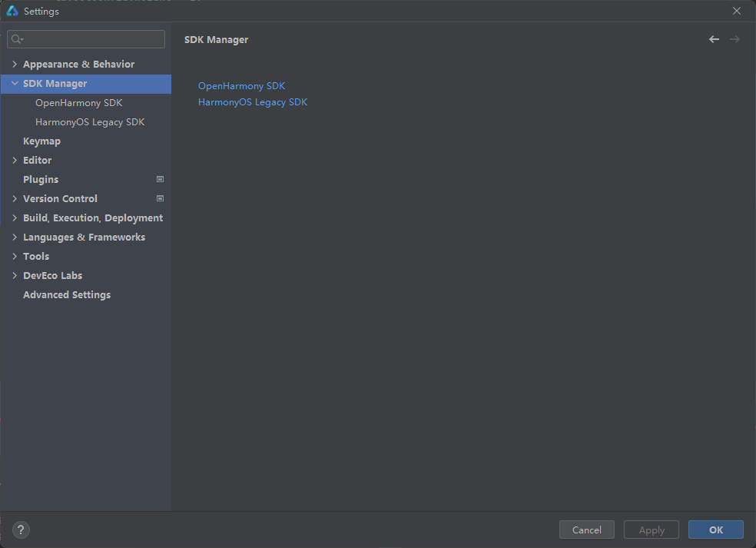Expand Build, Execution, Deployment section
This screenshot has width=756, height=548.
[15, 218]
